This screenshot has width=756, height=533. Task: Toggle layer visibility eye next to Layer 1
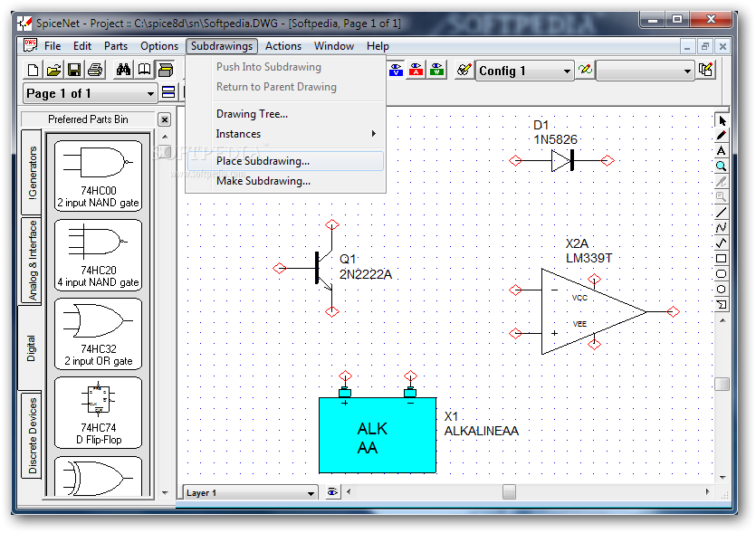click(x=332, y=492)
